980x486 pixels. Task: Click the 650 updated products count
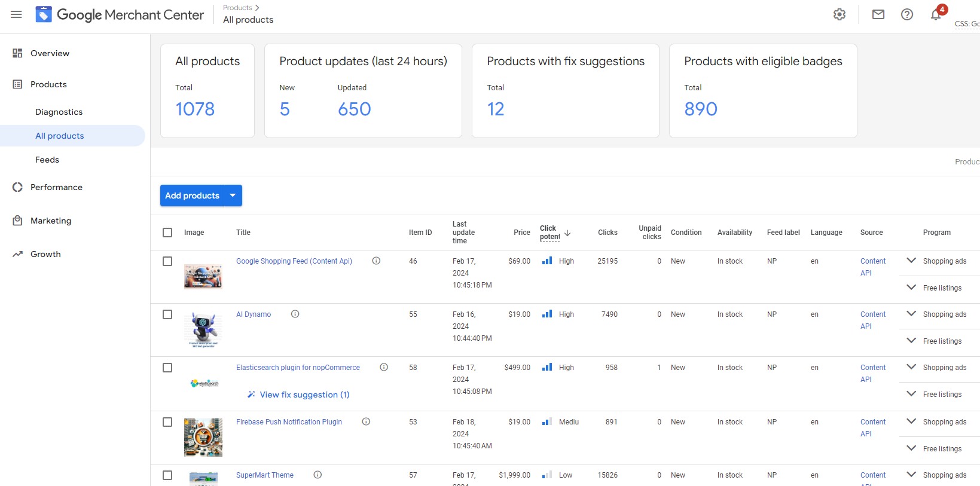355,109
